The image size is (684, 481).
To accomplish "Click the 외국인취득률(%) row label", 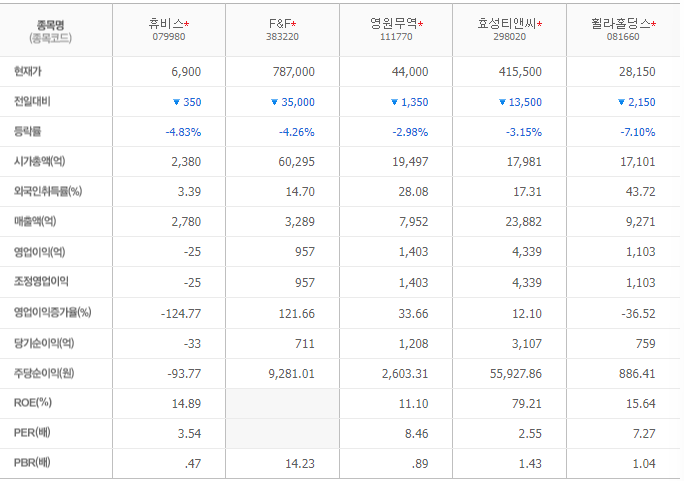I will pos(48,191).
